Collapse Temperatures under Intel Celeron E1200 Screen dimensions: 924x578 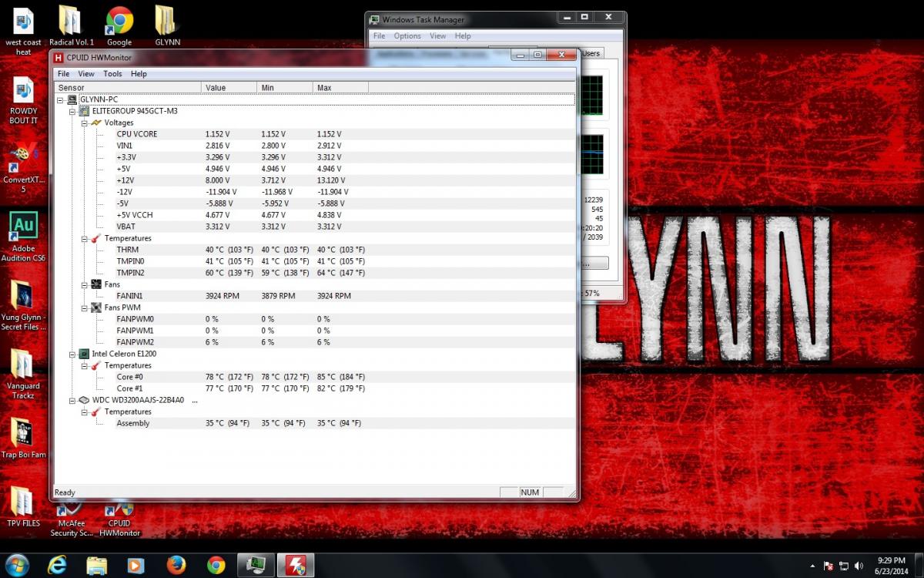[85, 365]
